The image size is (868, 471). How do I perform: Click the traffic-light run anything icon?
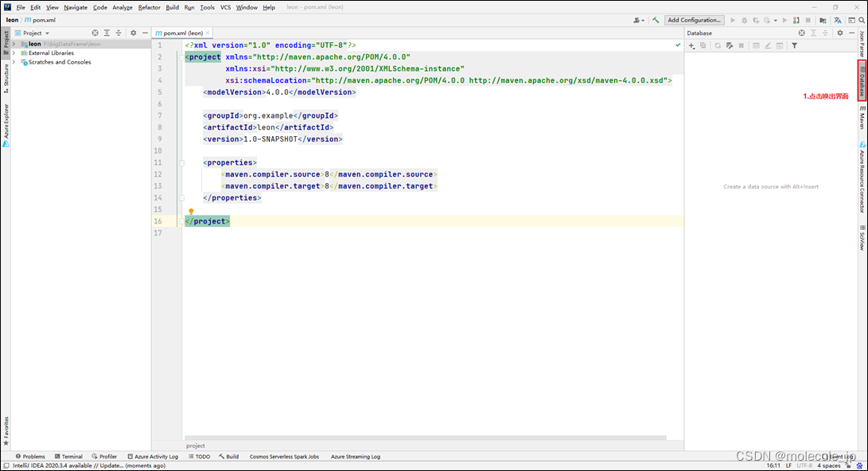796,21
